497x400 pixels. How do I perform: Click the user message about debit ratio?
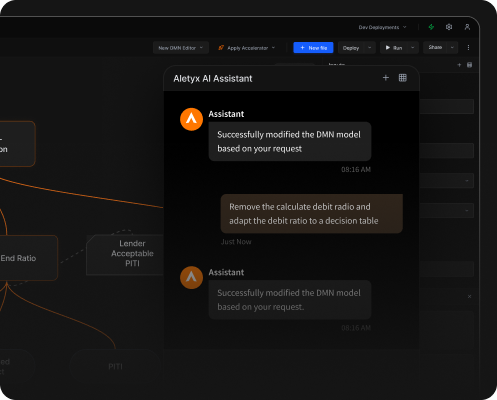312,214
